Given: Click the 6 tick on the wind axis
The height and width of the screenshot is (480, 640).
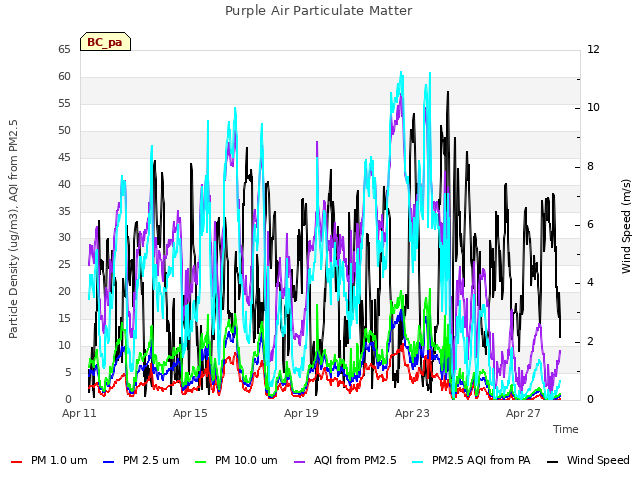Looking at the screenshot, I should tap(590, 225).
